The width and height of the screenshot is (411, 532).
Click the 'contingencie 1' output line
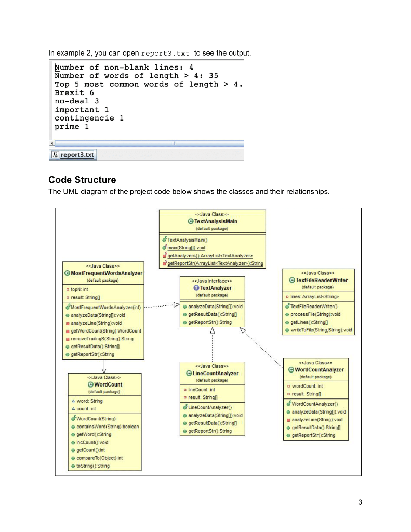tap(89, 118)
